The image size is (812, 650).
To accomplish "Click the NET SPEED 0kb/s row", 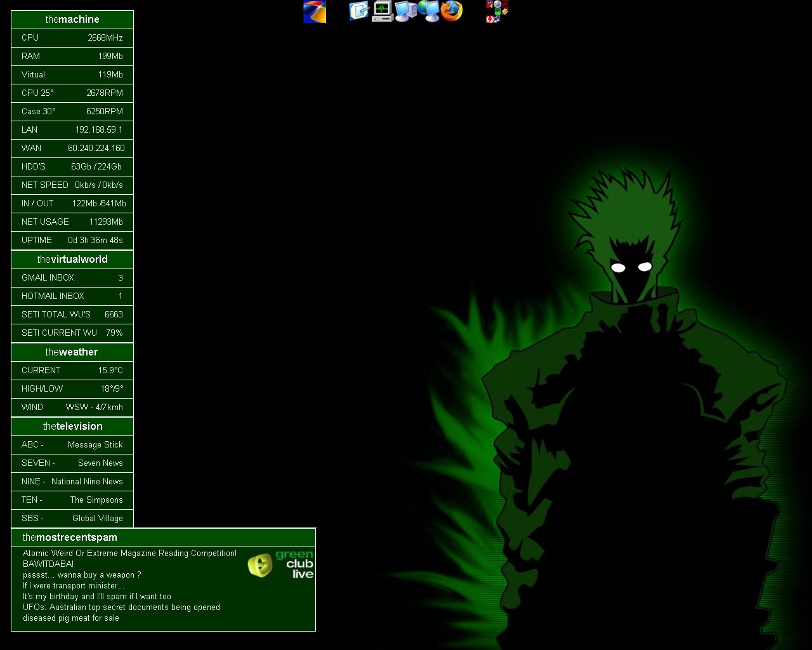I will [x=72, y=185].
